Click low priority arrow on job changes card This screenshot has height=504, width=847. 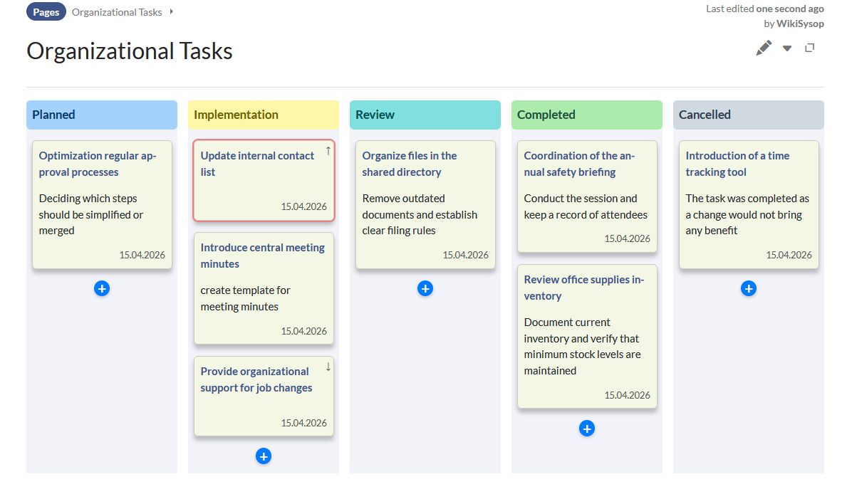point(328,367)
